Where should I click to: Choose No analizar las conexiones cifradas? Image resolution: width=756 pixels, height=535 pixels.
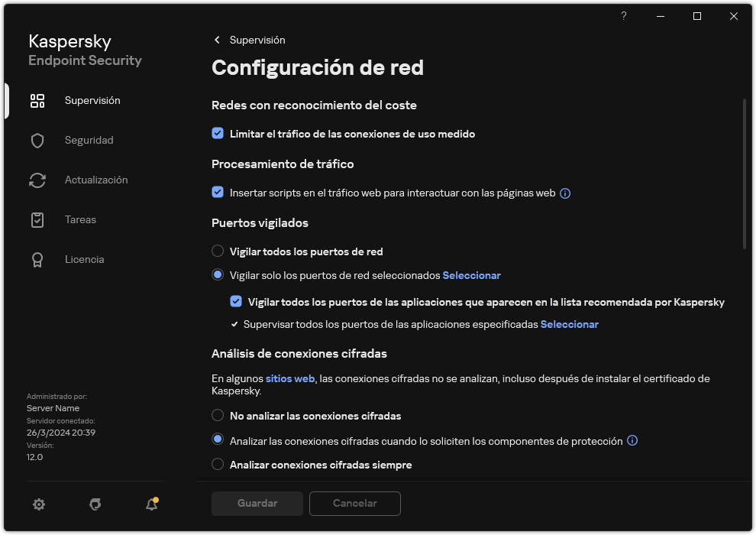tap(218, 416)
